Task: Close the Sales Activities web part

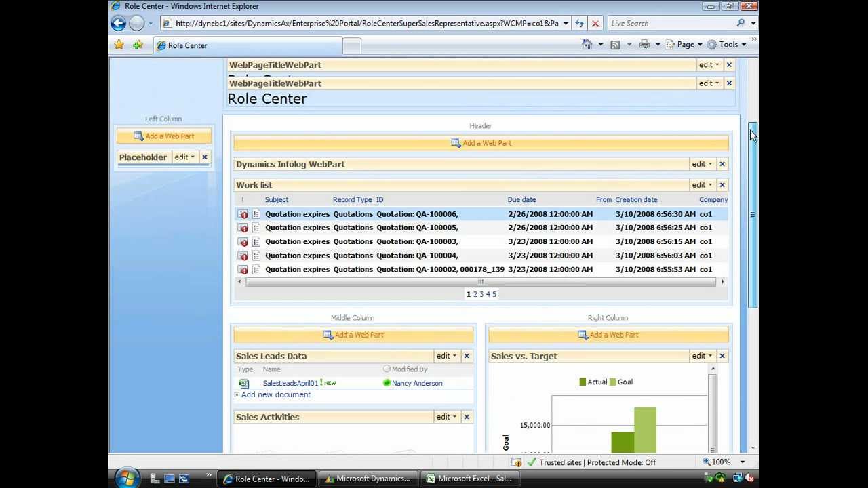Action: (x=467, y=417)
